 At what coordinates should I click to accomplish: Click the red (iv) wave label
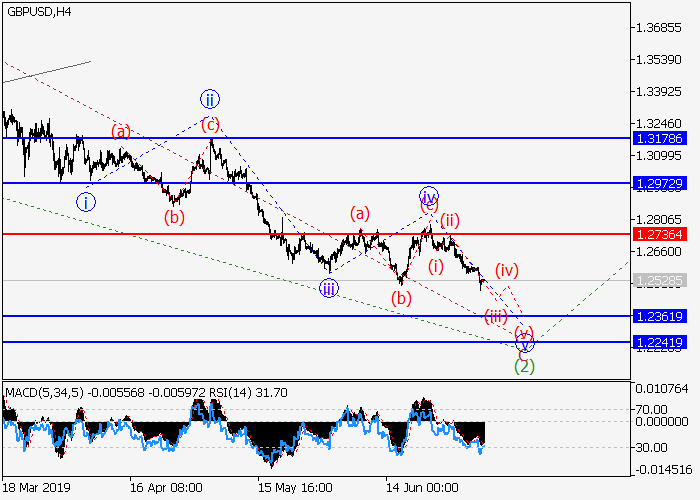[507, 269]
